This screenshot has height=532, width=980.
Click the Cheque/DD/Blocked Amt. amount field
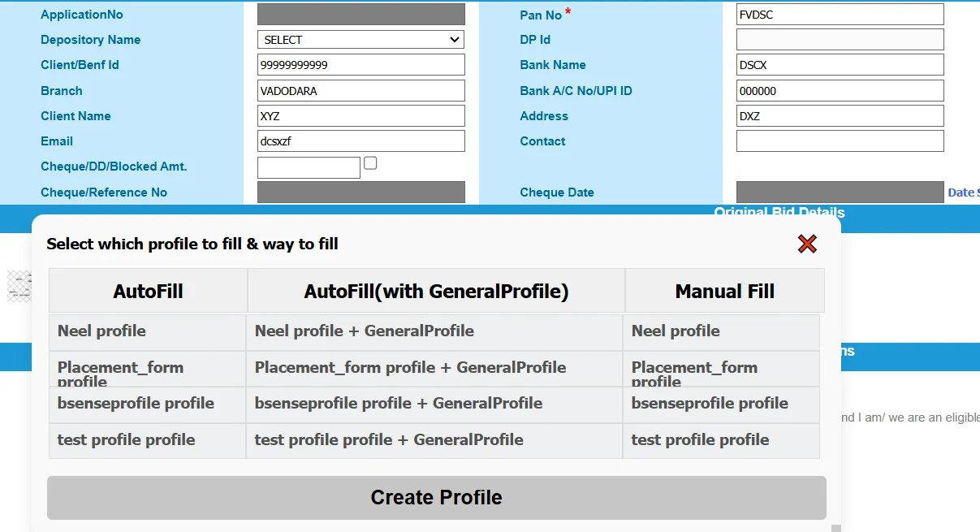[309, 168]
